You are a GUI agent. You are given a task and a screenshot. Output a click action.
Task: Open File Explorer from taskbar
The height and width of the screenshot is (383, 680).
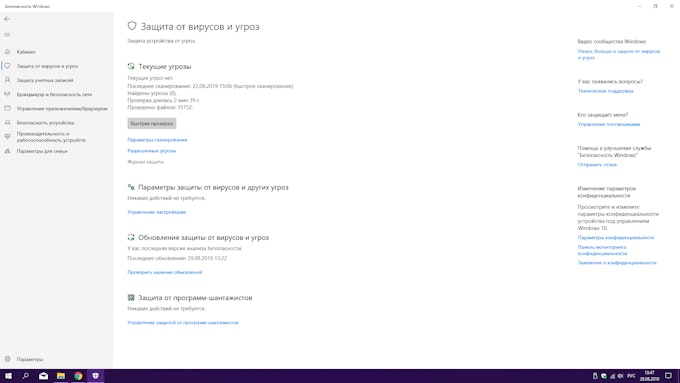61,376
